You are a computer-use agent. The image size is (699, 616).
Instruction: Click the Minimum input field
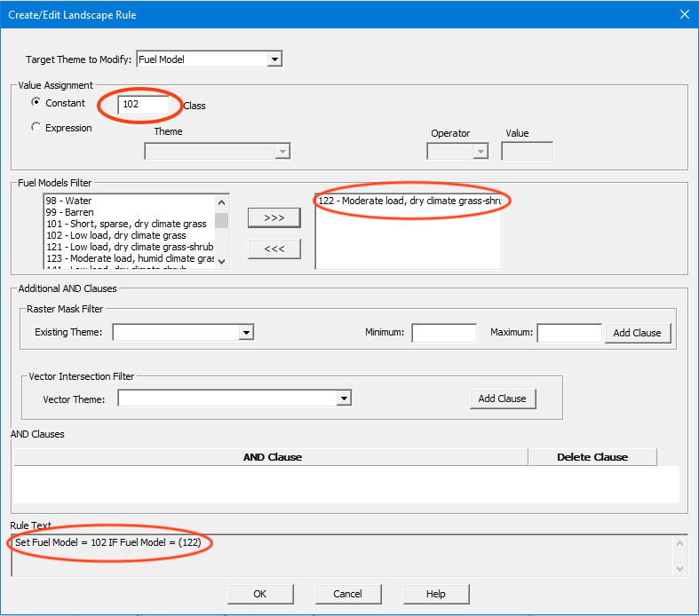pos(444,333)
